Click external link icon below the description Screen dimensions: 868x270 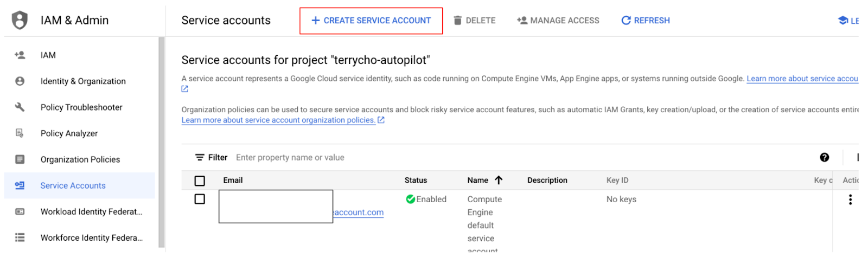(185, 89)
